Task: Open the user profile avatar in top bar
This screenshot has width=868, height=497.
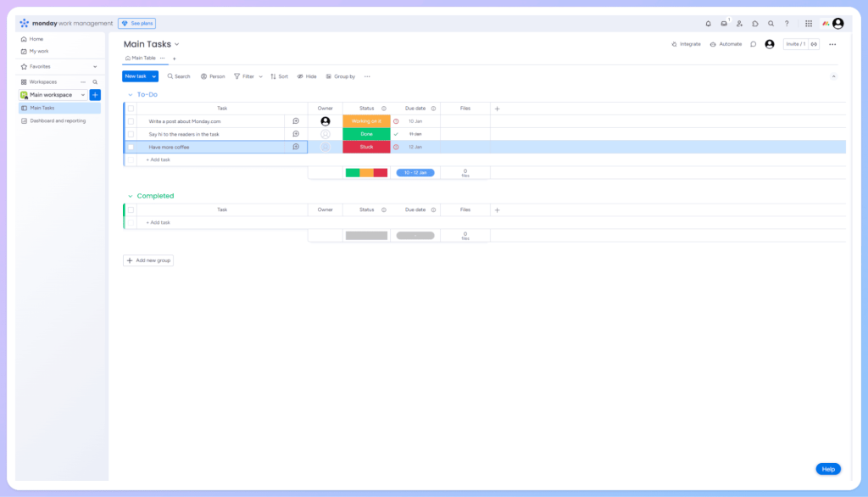Action: click(x=838, y=23)
